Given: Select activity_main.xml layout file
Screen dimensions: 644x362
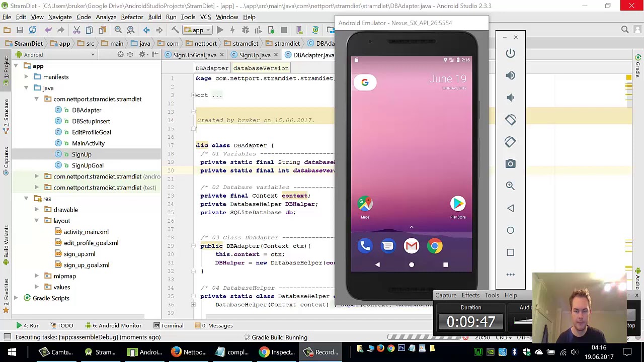Looking at the screenshot, I should point(86,232).
